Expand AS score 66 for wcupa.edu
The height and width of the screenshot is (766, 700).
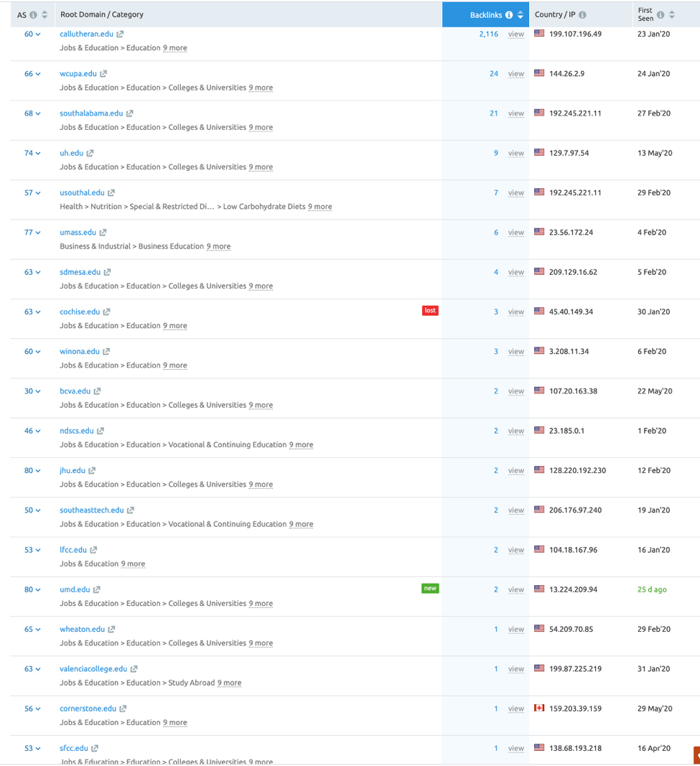32,74
